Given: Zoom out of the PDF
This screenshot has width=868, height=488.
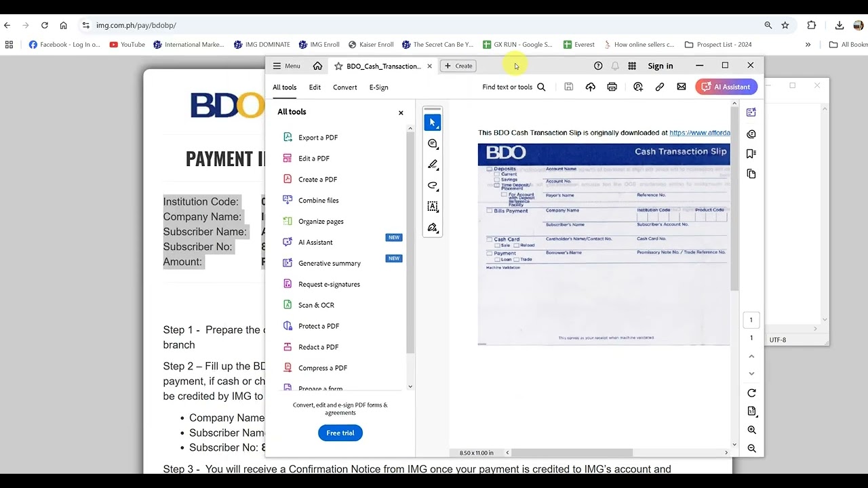Looking at the screenshot, I should point(751,448).
